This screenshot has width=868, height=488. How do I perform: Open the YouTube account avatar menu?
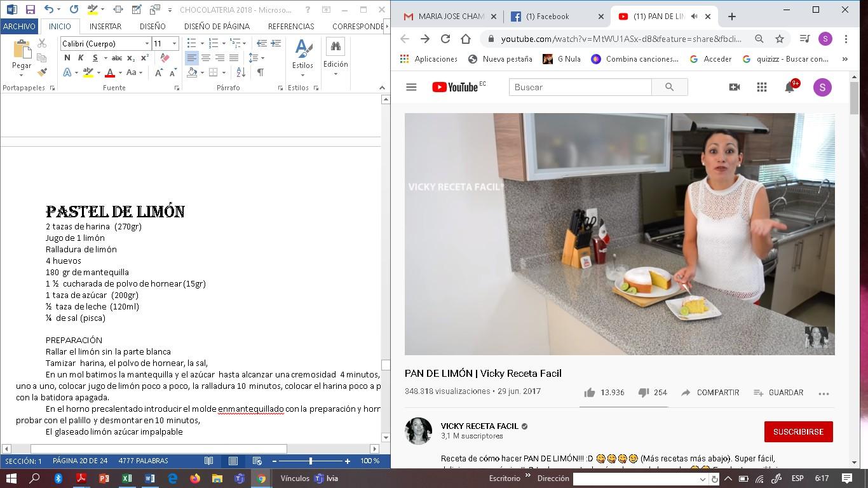(822, 87)
